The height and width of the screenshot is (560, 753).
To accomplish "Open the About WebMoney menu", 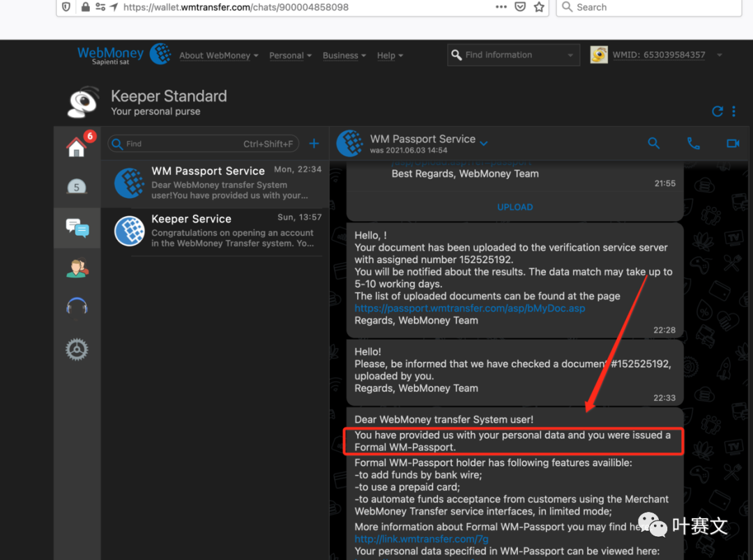I will (x=218, y=56).
